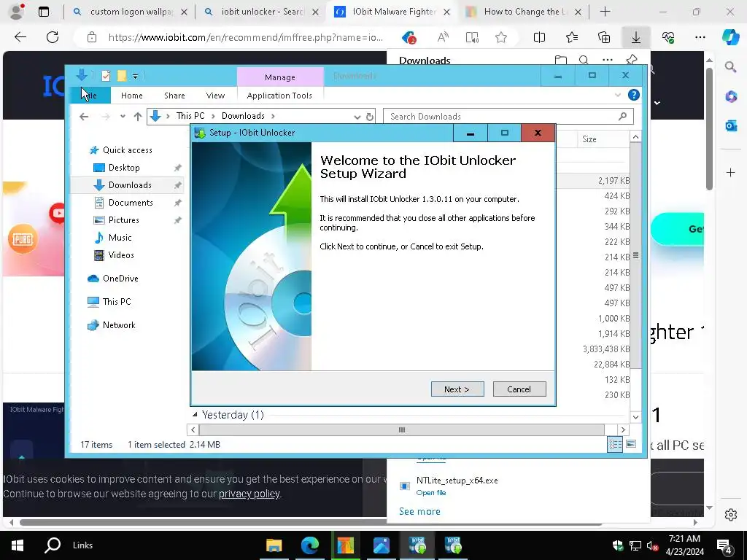The width and height of the screenshot is (747, 560).
Task: Expand the address bar history dropdown
Action: pyautogui.click(x=357, y=117)
